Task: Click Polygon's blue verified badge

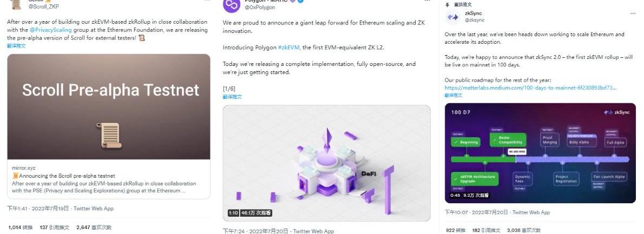Action: [301, 1]
